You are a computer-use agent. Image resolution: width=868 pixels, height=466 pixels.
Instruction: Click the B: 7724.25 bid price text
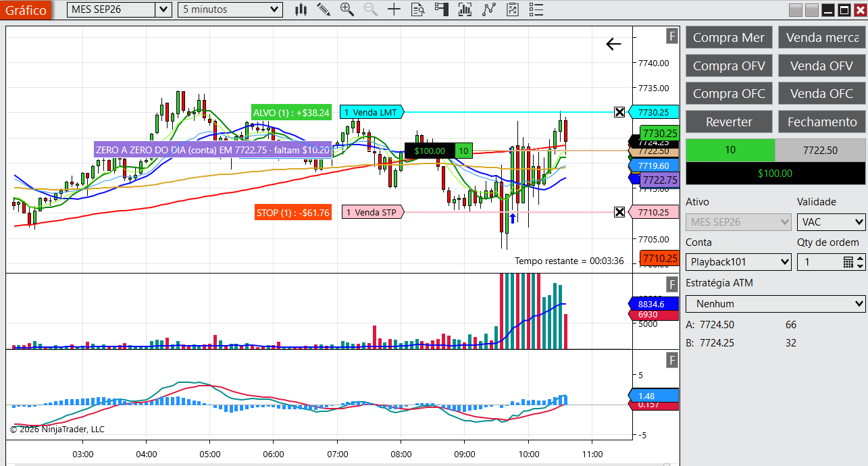point(710,343)
